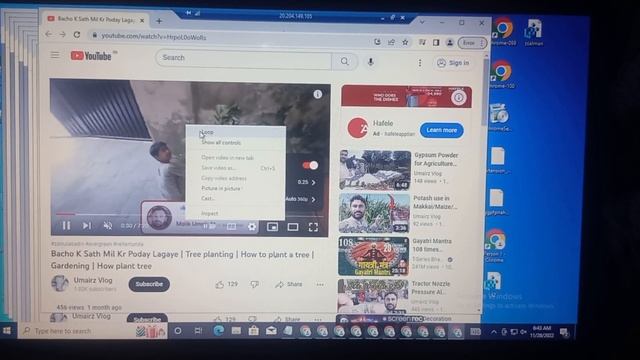Open Potash use in Makkai video thumbnail
640x360 pixels.
[x=374, y=213]
